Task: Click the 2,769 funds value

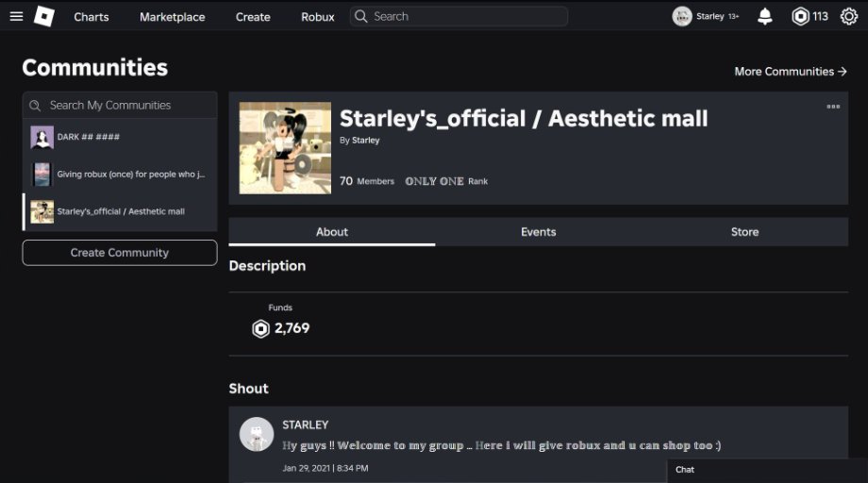Action: (292, 328)
